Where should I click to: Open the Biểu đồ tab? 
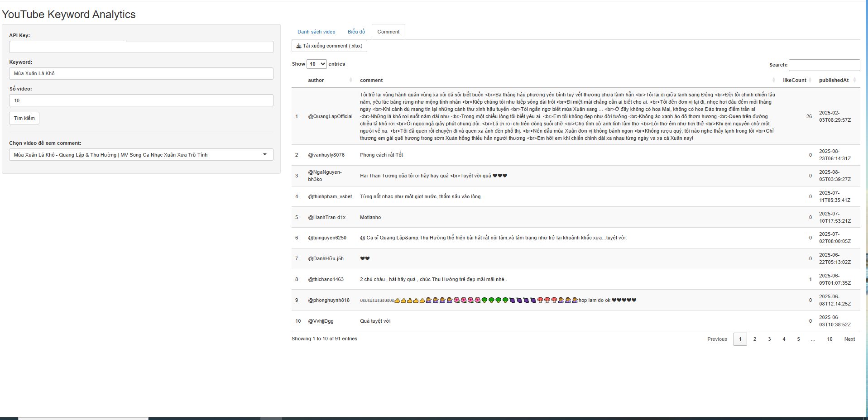click(x=356, y=32)
